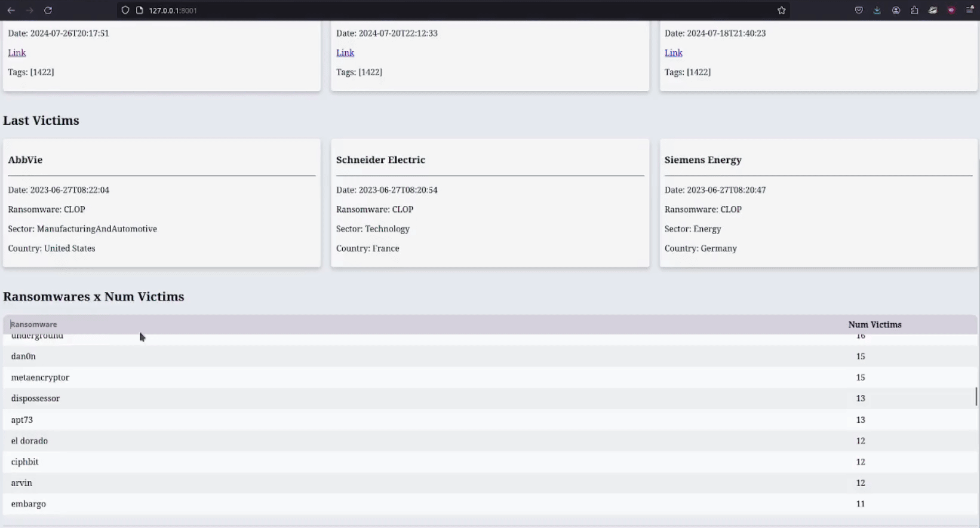Image resolution: width=980 pixels, height=528 pixels.
Task: Click the Siemens Energy card title
Action: pyautogui.click(x=703, y=159)
